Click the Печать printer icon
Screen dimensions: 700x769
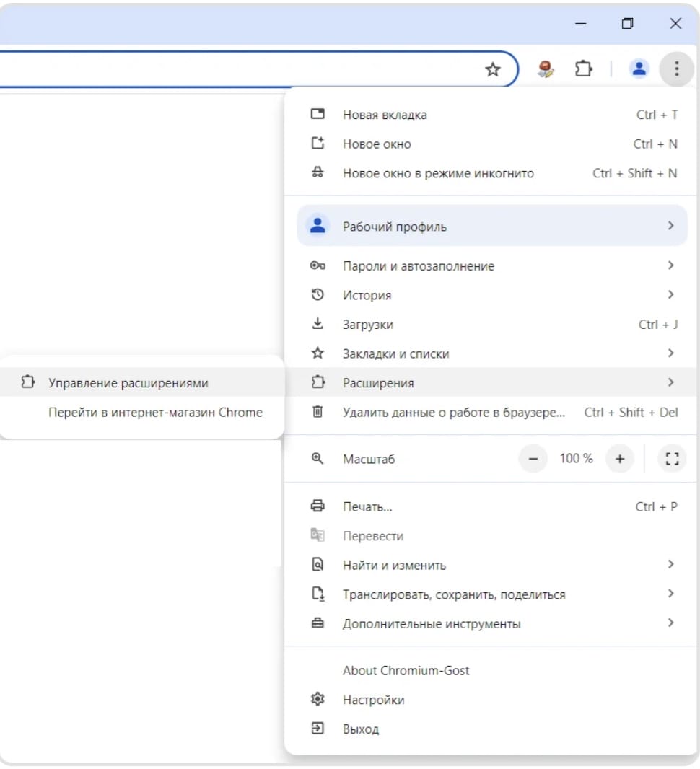(318, 506)
